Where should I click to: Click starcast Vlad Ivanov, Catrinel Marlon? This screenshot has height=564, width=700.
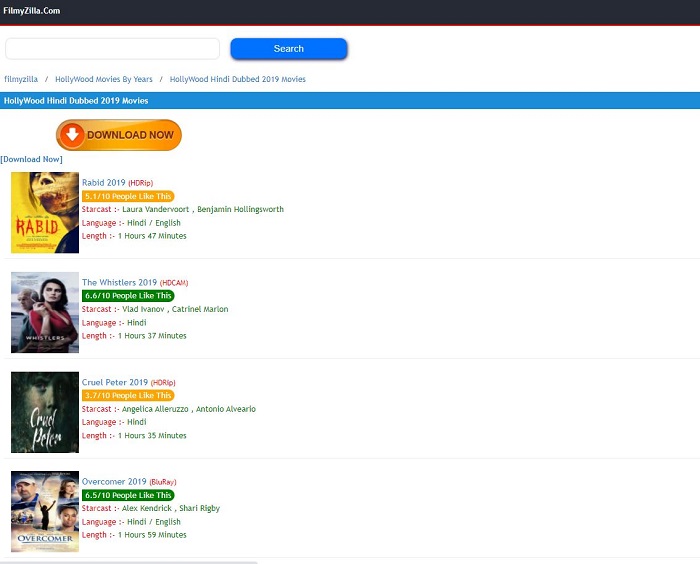click(x=175, y=309)
